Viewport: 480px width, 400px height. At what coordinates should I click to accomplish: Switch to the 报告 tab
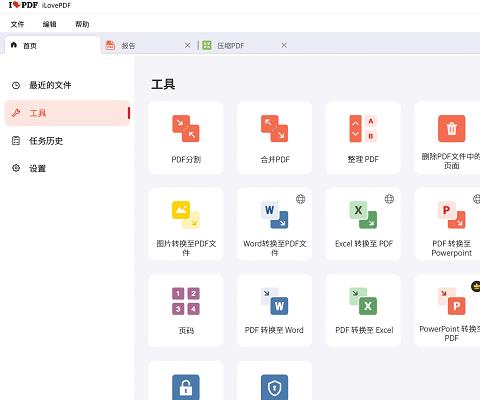pos(149,45)
